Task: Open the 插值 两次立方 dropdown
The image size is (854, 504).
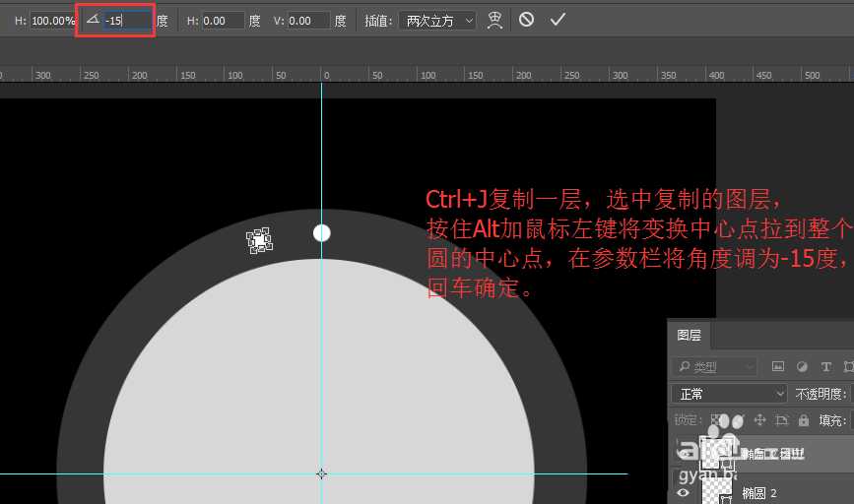Action: 438,21
